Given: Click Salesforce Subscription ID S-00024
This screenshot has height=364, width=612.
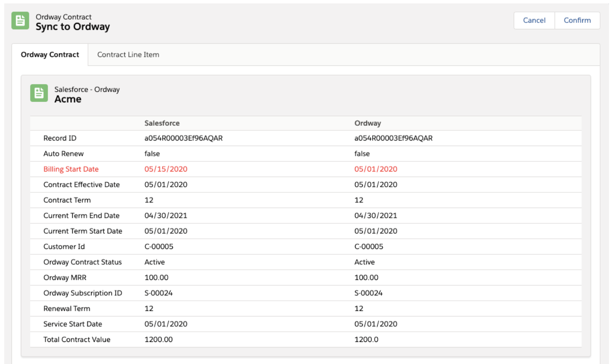Looking at the screenshot, I should click(x=159, y=293).
